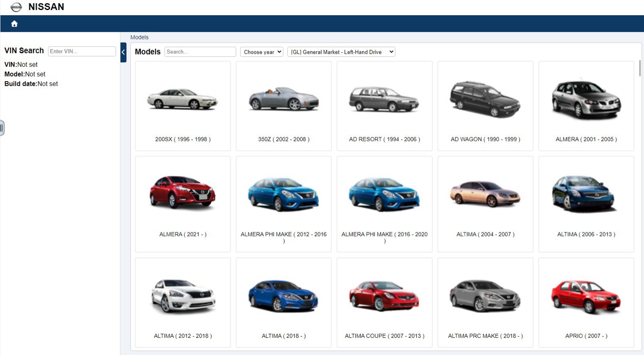Screen dimensions: 644x355
Task: Select APRIO ( 2007 - ) label
Action: click(586, 336)
